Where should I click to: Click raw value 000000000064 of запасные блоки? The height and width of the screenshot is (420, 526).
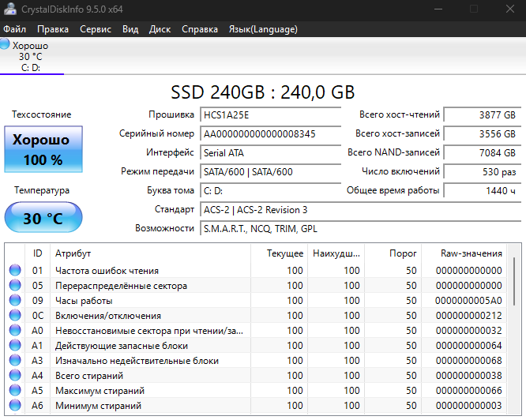pyautogui.click(x=468, y=345)
